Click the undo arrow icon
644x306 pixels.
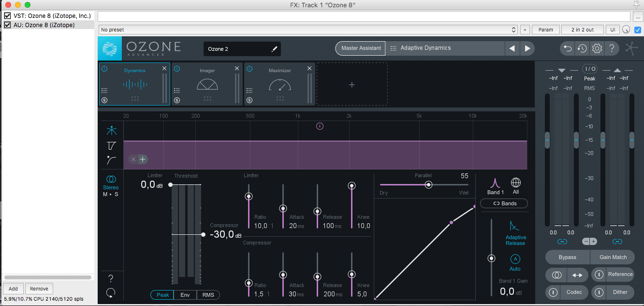coord(568,48)
